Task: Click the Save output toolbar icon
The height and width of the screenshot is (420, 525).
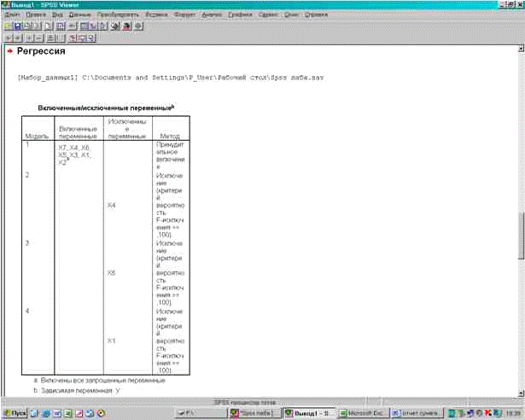Action: 19,26
